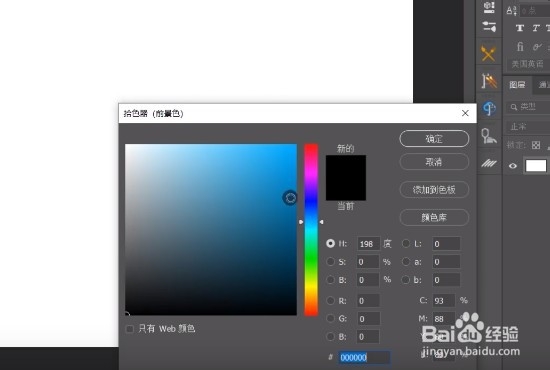Select the white layer thumbnail
This screenshot has width=550, height=370.
click(x=535, y=166)
